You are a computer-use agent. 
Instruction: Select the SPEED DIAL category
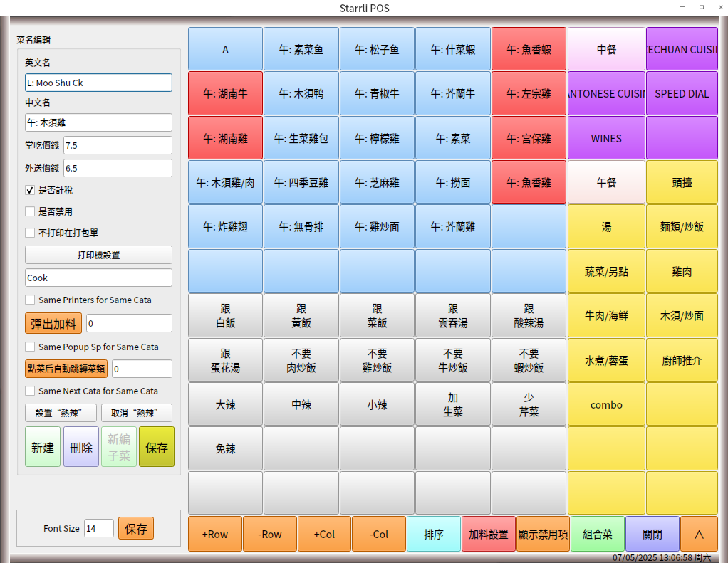point(682,94)
